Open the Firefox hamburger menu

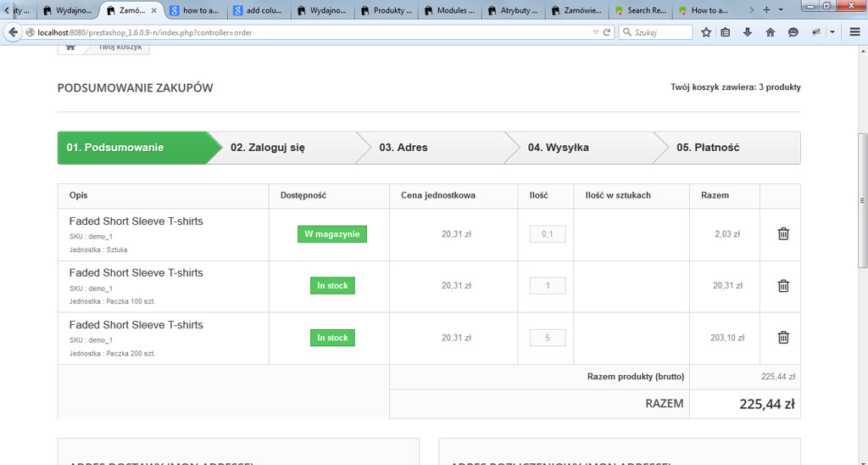point(854,33)
